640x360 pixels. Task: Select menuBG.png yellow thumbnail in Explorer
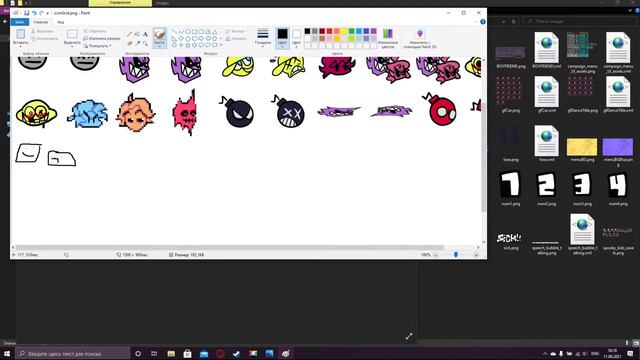pyautogui.click(x=582, y=150)
